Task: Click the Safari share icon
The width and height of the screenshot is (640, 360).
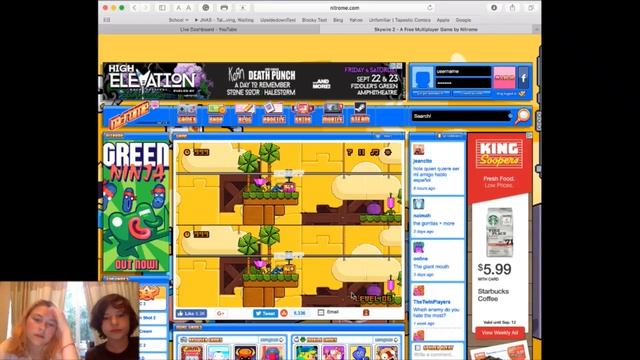Action: tap(512, 8)
